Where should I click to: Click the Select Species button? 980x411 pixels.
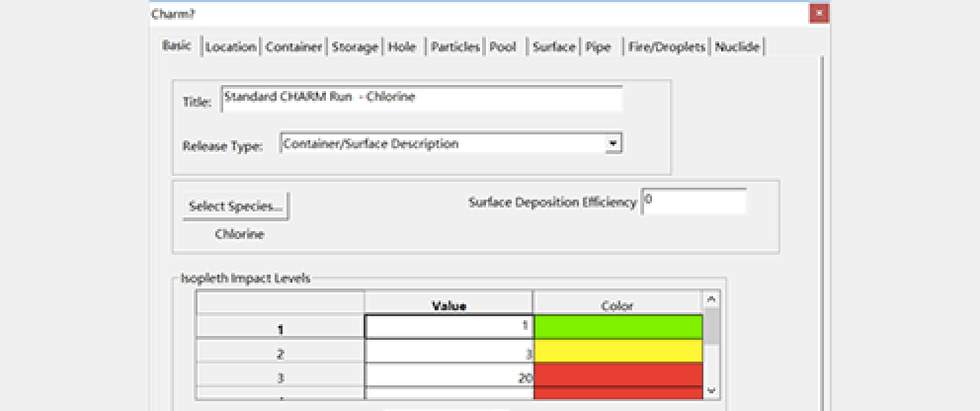(236, 206)
